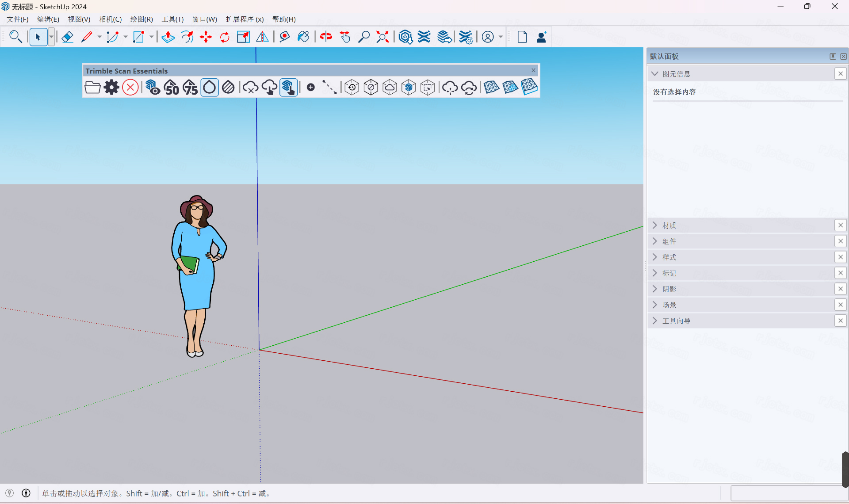Click Zoom Extents in the toolbar
This screenshot has width=849, height=504.
pyautogui.click(x=382, y=37)
